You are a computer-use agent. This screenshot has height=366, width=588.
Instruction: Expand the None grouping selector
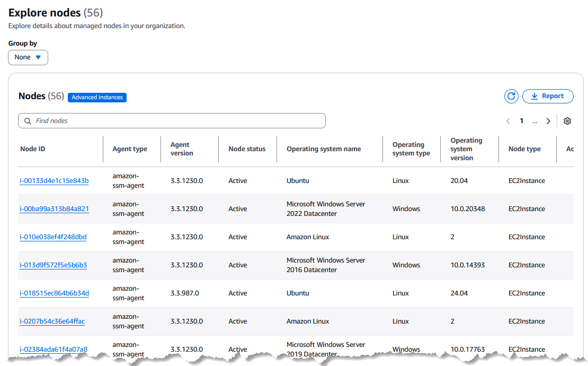(28, 57)
